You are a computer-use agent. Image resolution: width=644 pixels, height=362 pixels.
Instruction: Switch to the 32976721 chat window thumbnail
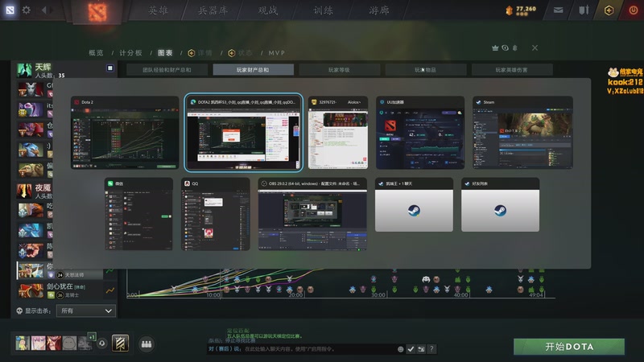point(338,133)
